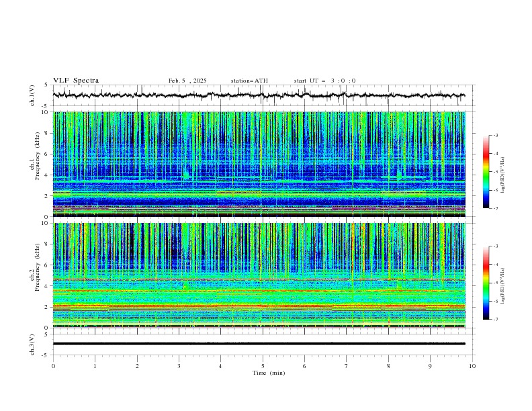
Task: Click time axis tick label "9"
Action: click(430, 366)
